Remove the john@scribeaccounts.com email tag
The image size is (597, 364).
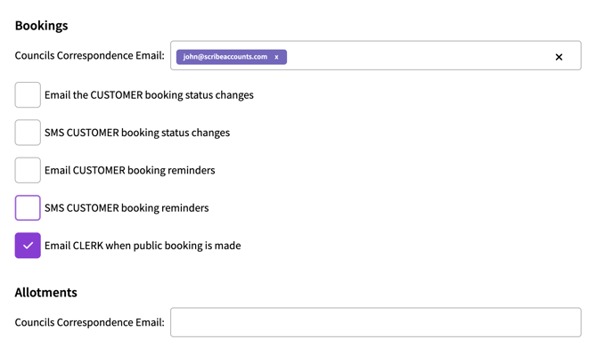pyautogui.click(x=276, y=57)
